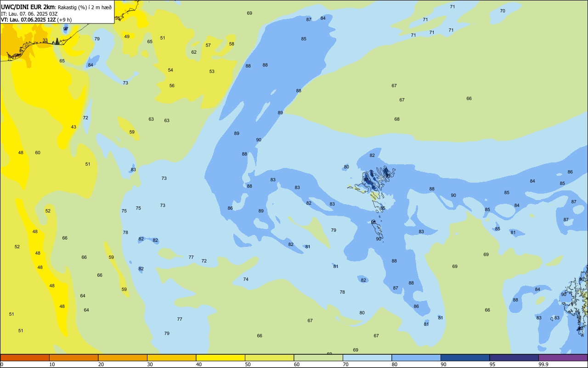Screen dimensions: 588x368
Task: Click the 70–80 pale blue legend swatch
Action: (x=367, y=357)
